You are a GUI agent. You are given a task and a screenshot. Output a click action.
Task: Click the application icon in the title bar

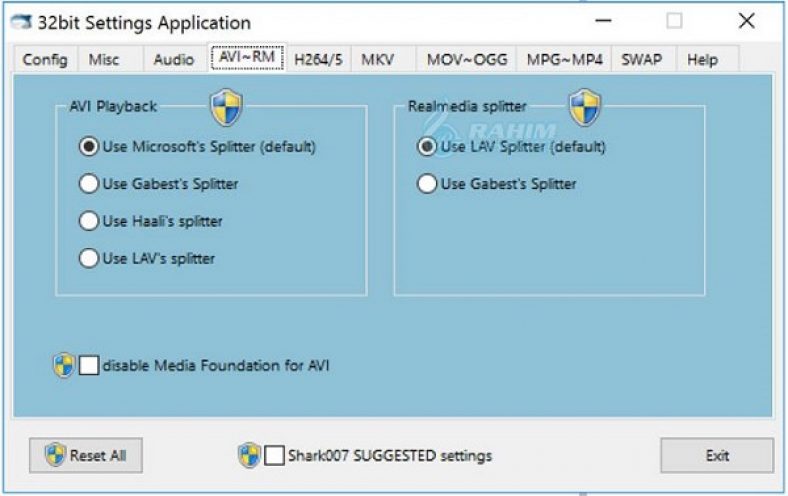18,22
